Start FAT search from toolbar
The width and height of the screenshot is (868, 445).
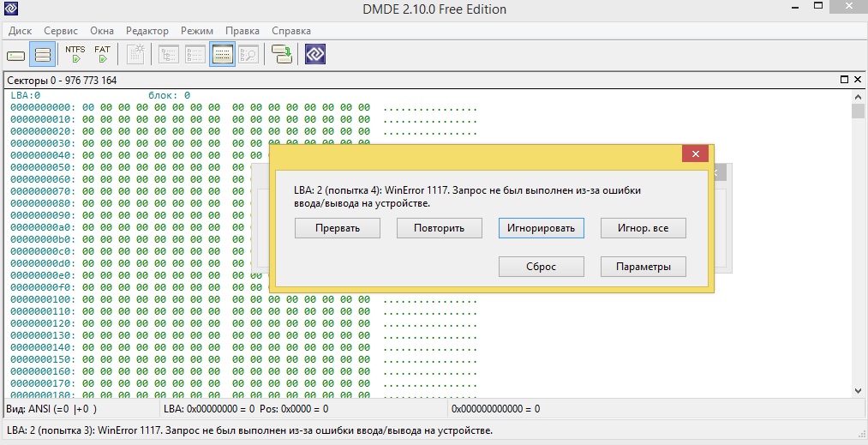point(102,54)
